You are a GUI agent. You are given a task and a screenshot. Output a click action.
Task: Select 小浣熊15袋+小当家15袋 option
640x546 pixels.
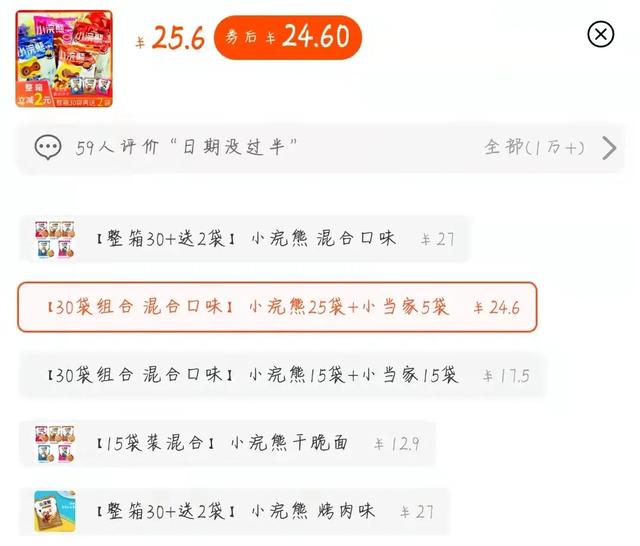coord(282,375)
